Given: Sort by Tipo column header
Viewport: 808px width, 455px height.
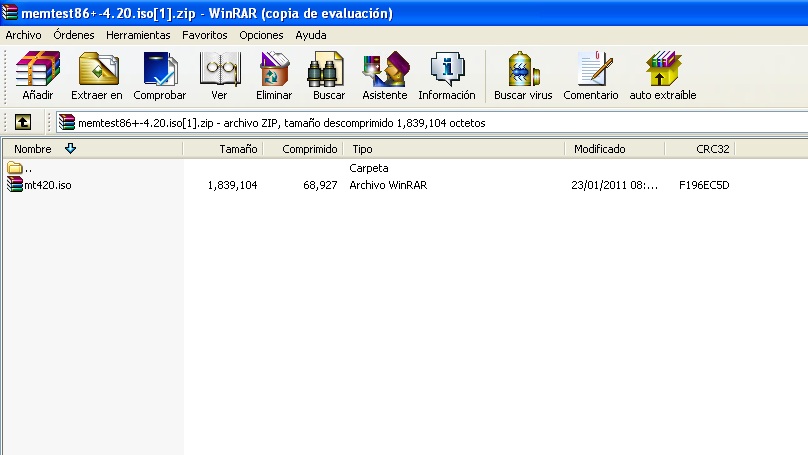Looking at the screenshot, I should (x=454, y=149).
